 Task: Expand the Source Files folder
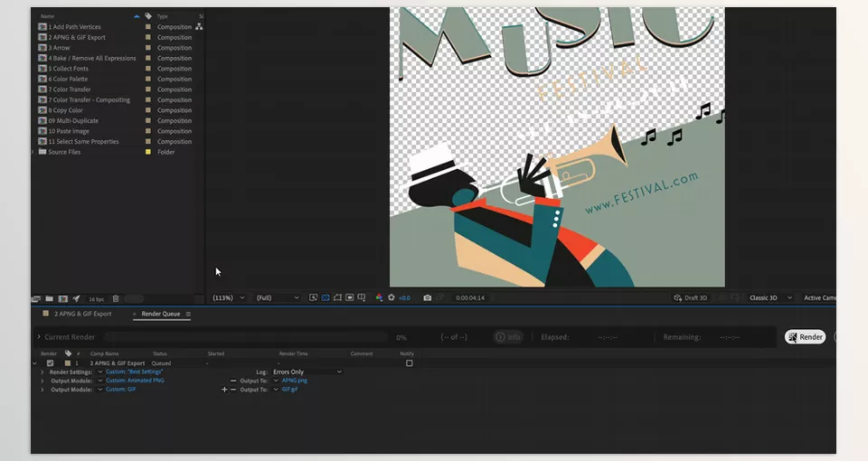tap(33, 152)
